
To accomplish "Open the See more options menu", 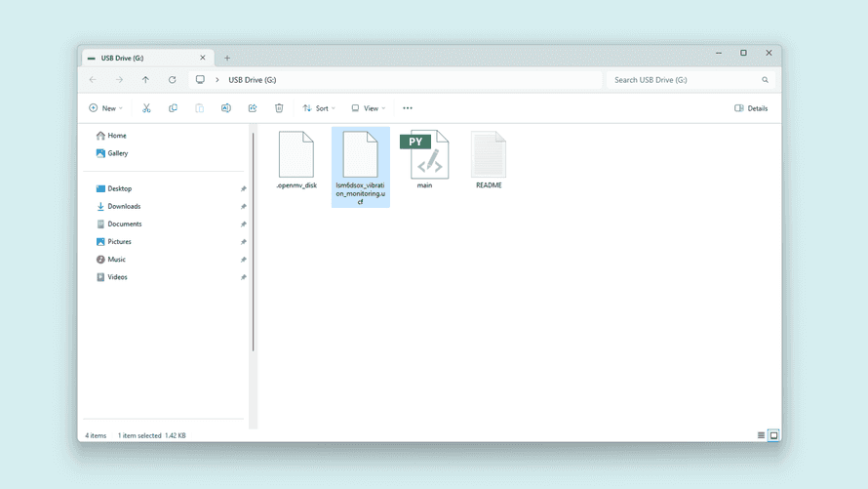I will (x=408, y=108).
